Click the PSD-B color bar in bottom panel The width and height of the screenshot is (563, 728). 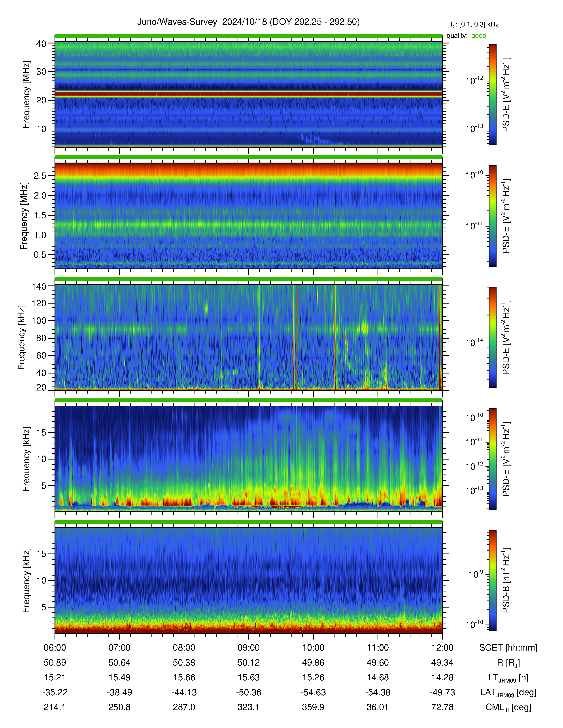click(x=493, y=580)
